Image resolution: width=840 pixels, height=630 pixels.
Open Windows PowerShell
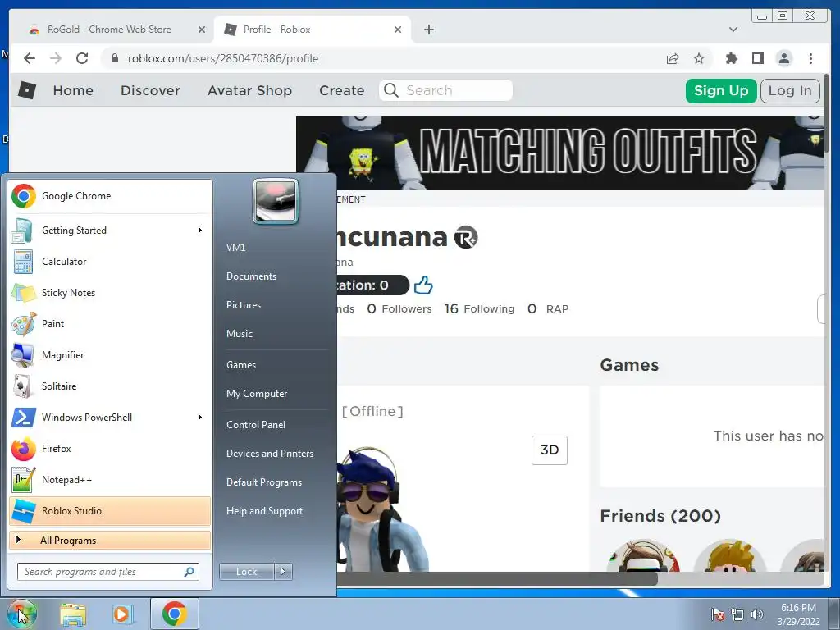pos(110,418)
